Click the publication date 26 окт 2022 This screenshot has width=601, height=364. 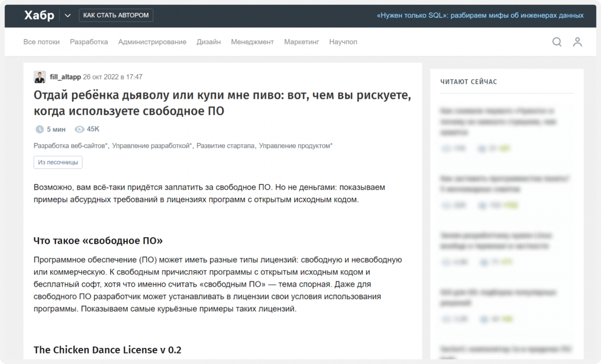[x=113, y=77]
